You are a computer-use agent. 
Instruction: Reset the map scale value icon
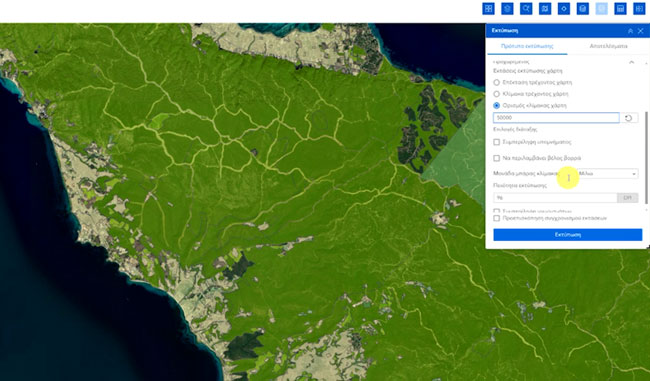(x=628, y=118)
